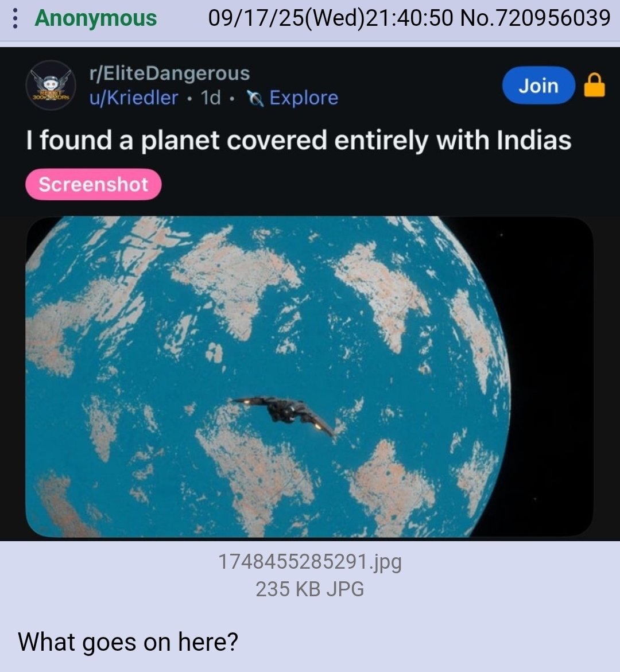Click the filename 1748455285291.jpg

pos(309,561)
